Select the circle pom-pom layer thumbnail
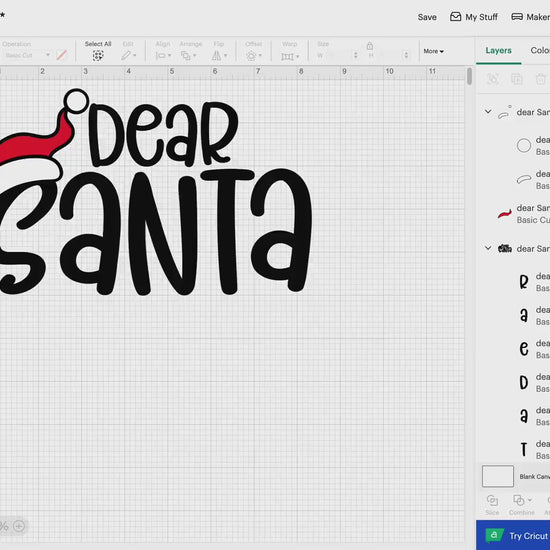The height and width of the screenshot is (550, 550). pyautogui.click(x=524, y=145)
